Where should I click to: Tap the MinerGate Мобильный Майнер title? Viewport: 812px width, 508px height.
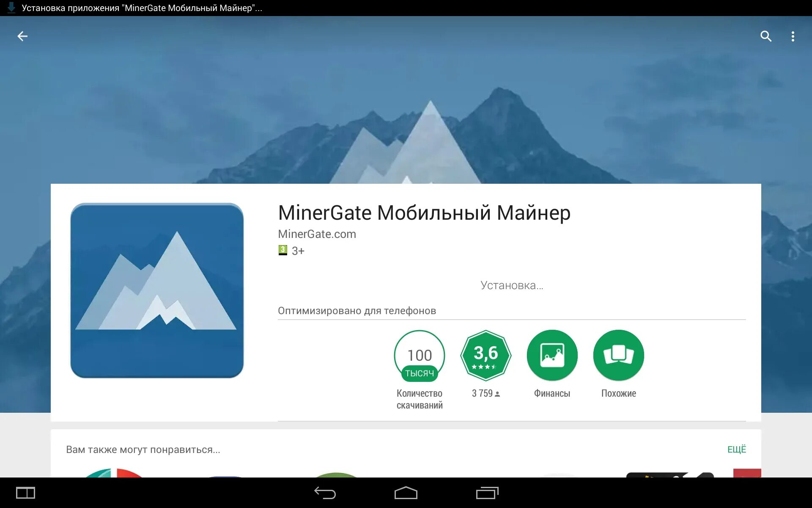point(424,213)
